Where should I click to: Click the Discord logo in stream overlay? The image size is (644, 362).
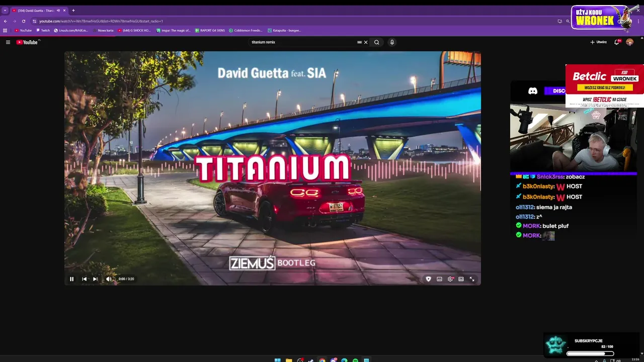(533, 91)
